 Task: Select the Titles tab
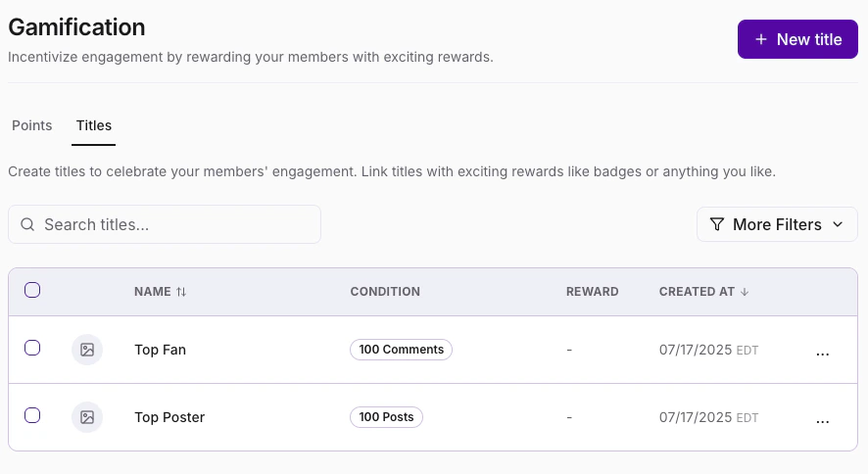point(94,125)
